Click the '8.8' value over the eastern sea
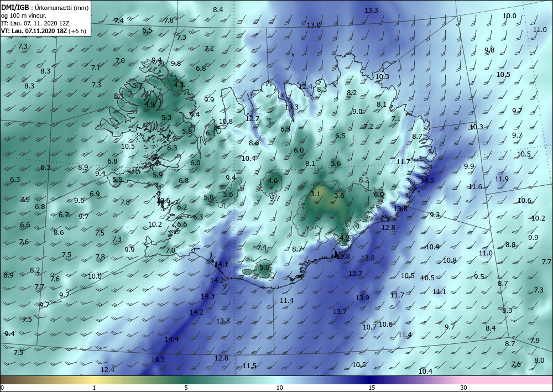553x392 pixels. point(510,244)
